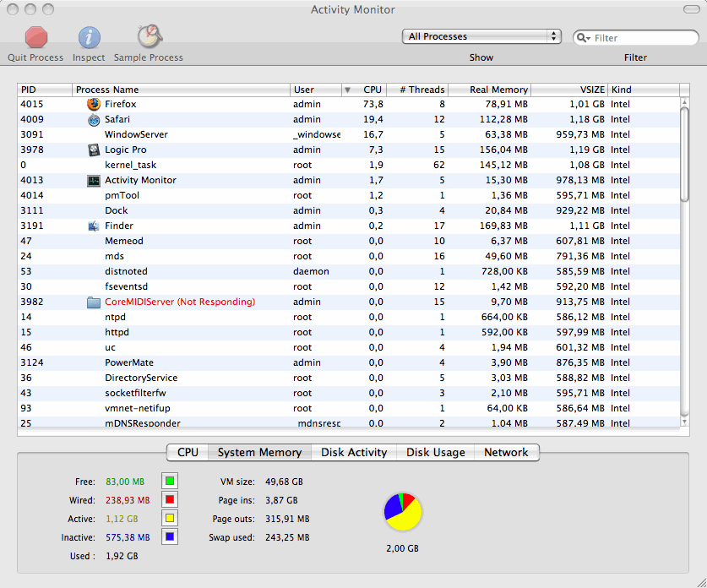Select the Finder face icon
Image resolution: width=707 pixels, height=588 pixels.
click(x=93, y=226)
